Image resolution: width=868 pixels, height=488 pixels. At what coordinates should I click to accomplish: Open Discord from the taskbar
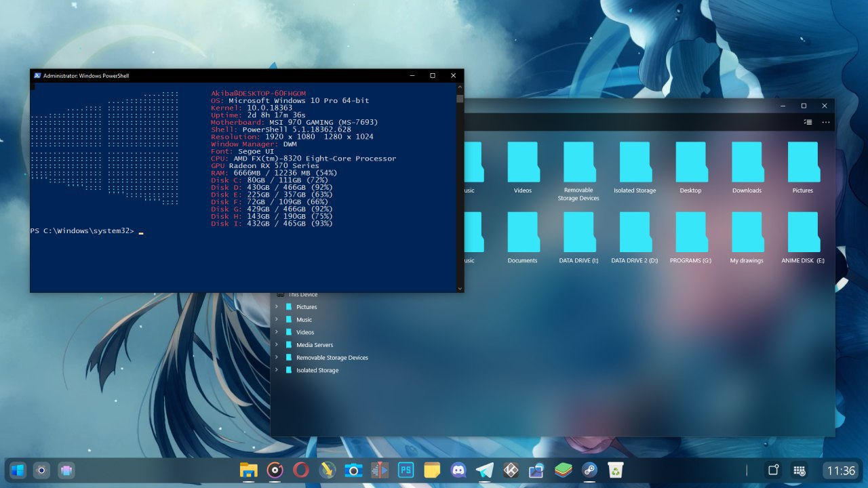point(458,470)
